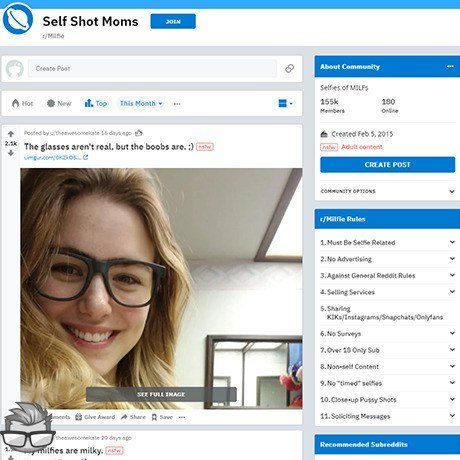This screenshot has width=460, height=460.
Task: Open the This Month time filter dropdown
Action: 141,104
